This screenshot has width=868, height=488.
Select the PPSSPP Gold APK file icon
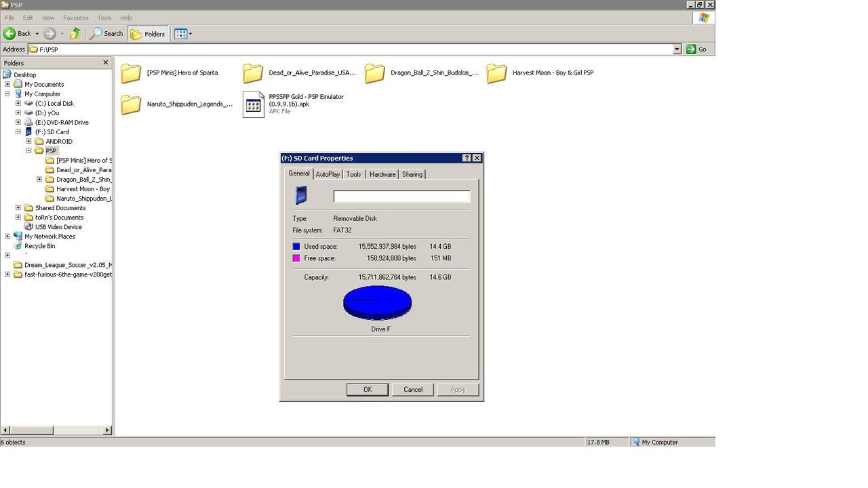254,104
